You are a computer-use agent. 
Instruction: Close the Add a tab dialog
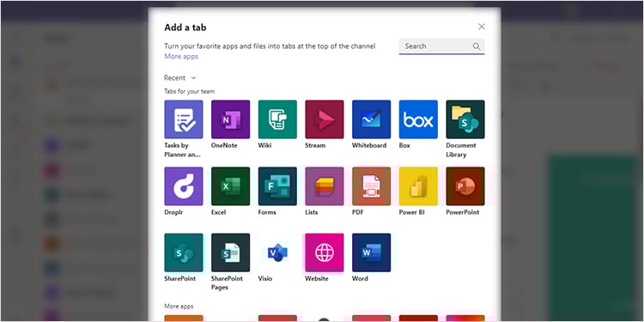tap(482, 27)
